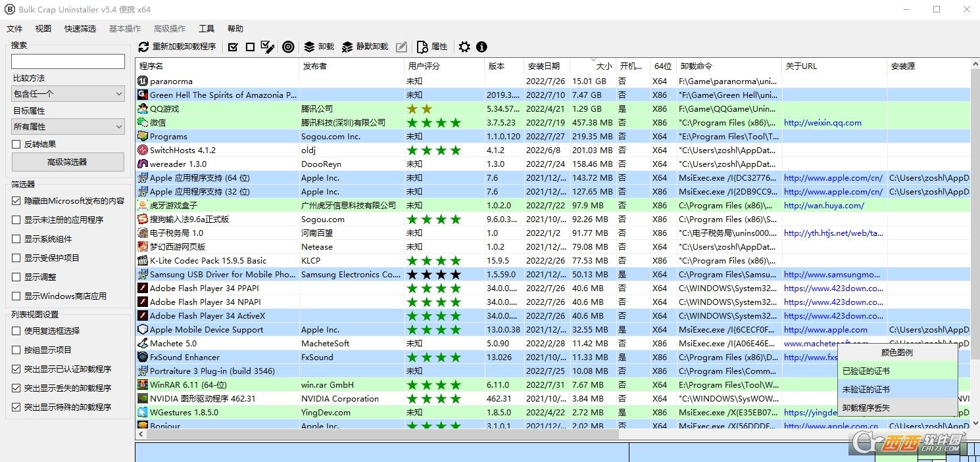Enable 使用复选框选择
Image resolution: width=980 pixels, height=462 pixels.
16,331
